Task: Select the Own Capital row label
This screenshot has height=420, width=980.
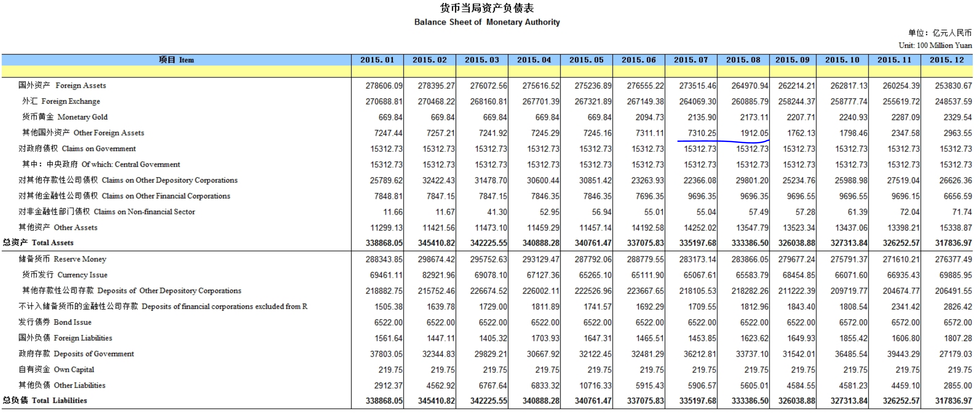Action: pos(57,369)
